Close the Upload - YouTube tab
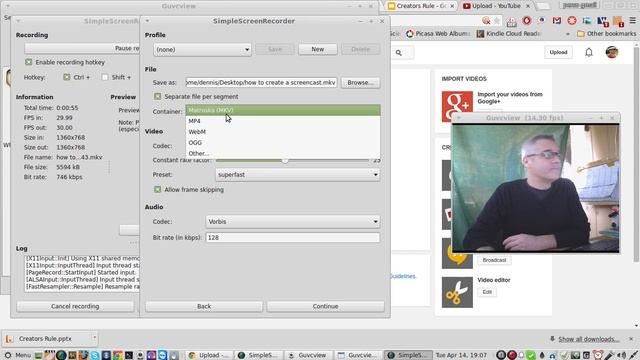Screen dimensions: 640x360 click(528, 6)
